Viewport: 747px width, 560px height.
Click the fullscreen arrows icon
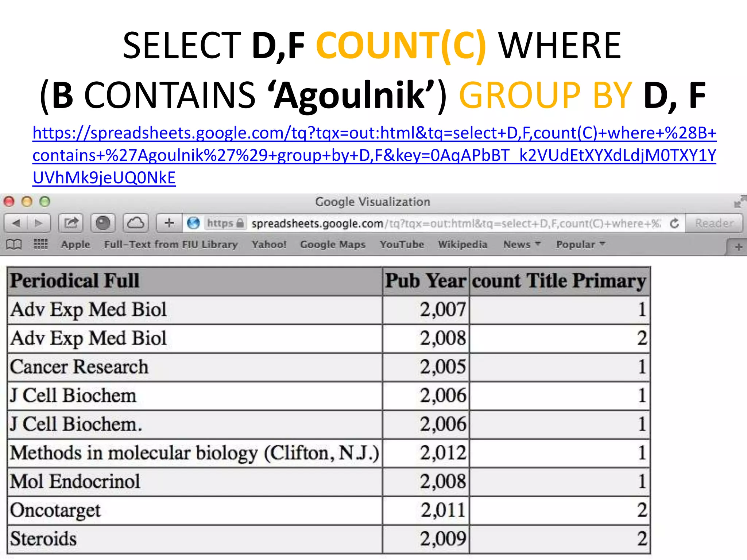point(739,202)
